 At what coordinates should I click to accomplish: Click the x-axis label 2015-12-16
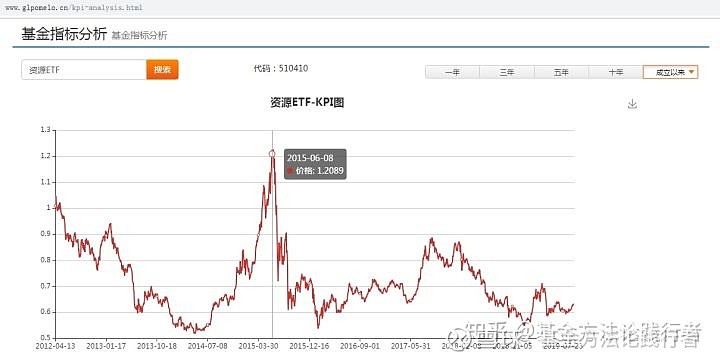tap(309, 346)
